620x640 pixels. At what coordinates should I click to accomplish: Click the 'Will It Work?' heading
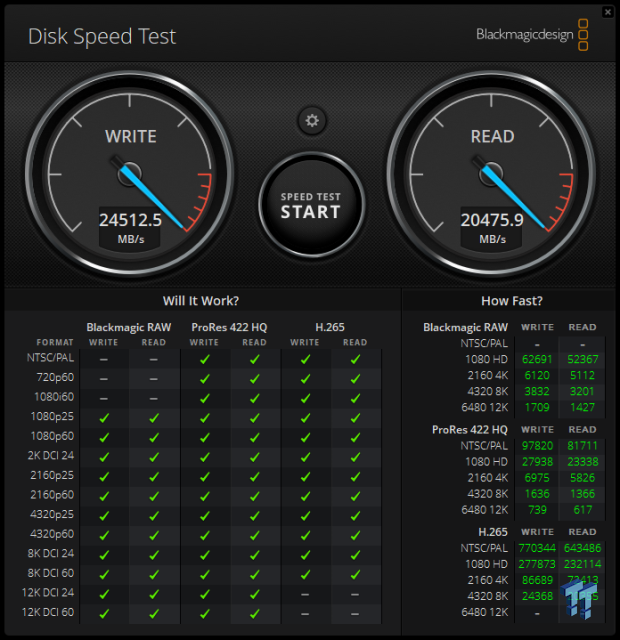[x=201, y=301]
